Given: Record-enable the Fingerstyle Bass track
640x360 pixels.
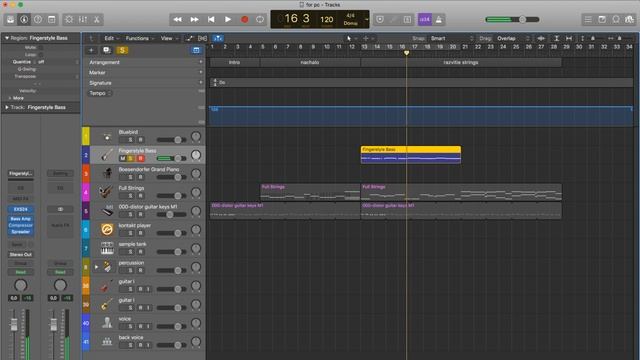Looking at the screenshot, I should (140, 158).
